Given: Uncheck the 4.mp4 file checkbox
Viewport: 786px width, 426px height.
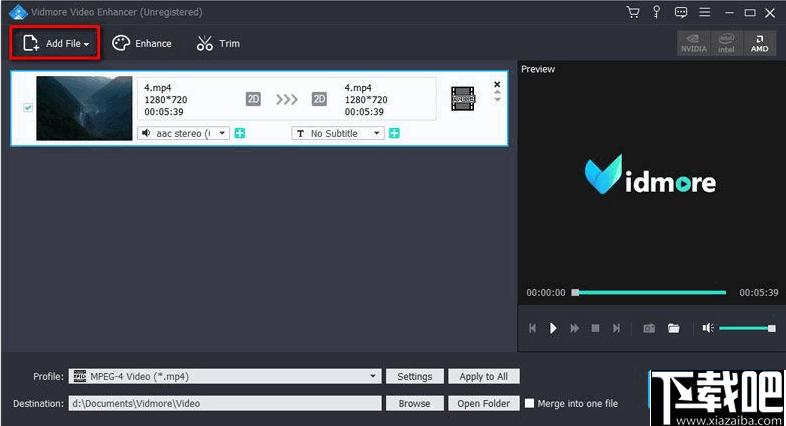Looking at the screenshot, I should click(28, 107).
